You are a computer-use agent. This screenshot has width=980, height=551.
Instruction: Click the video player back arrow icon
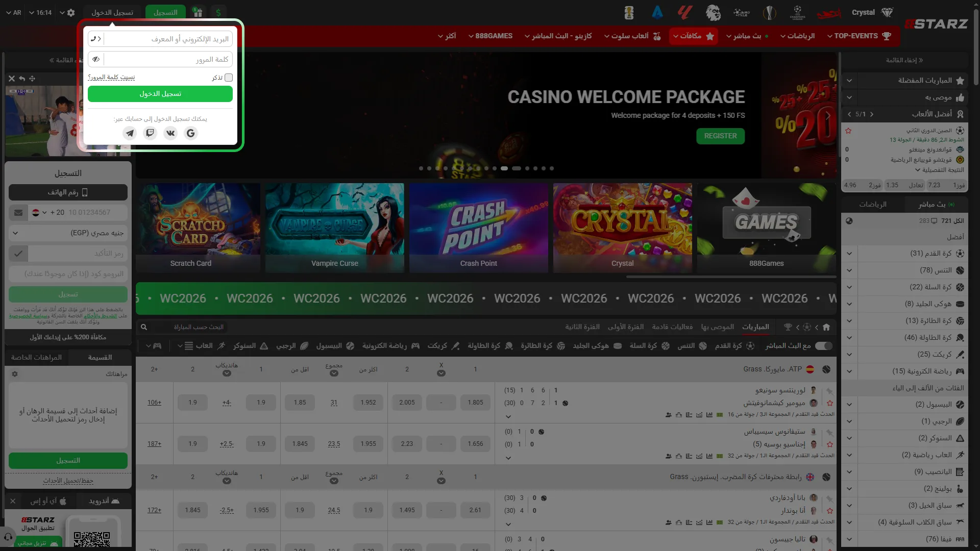click(22, 79)
